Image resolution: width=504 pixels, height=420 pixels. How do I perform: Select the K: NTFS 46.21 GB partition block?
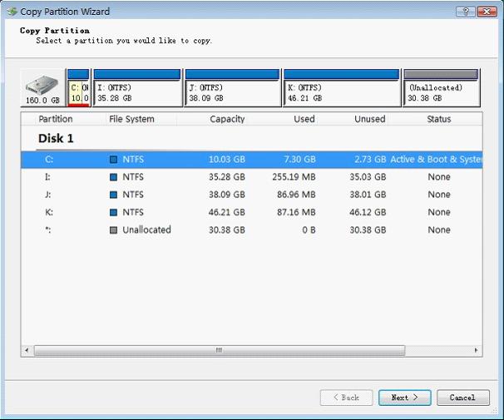(x=340, y=91)
